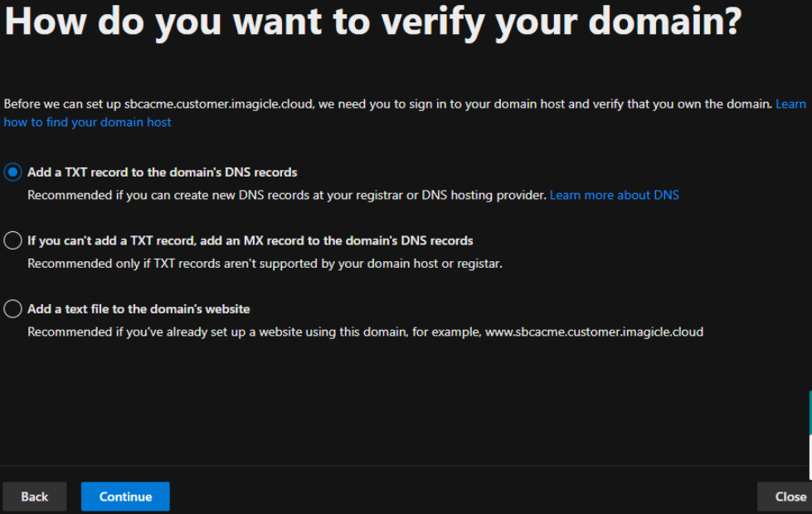Click the teal strip on the right edge
812x514 pixels.
pyautogui.click(x=810, y=412)
